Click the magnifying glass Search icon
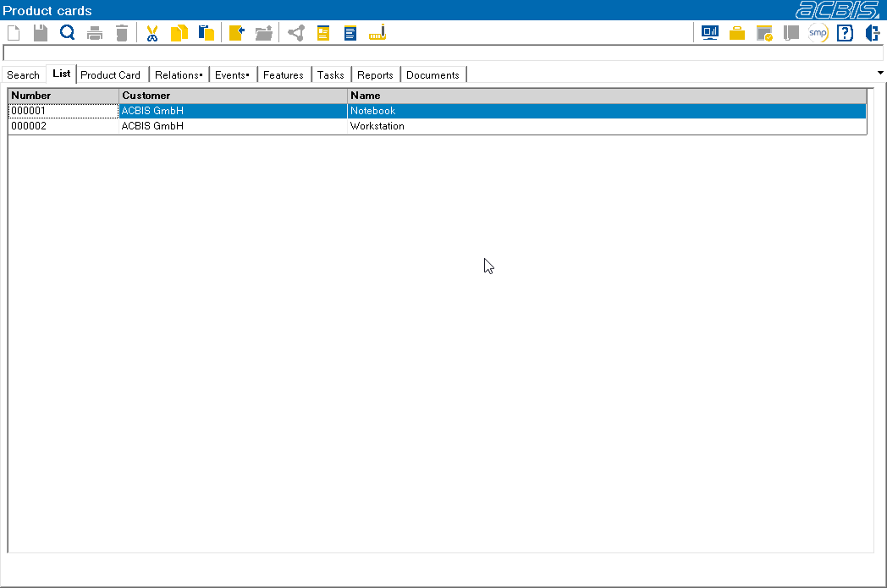 [68, 33]
